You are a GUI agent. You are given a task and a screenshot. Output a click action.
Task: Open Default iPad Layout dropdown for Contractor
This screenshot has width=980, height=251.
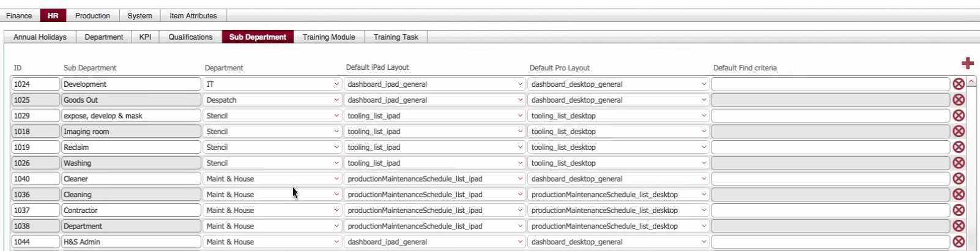[x=520, y=211]
